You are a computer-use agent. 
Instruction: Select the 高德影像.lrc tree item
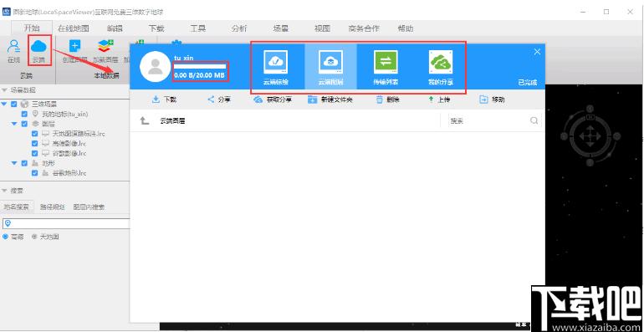(x=69, y=143)
